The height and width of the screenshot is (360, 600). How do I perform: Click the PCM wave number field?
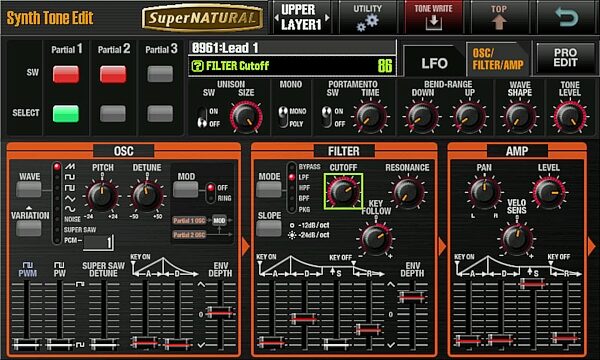coord(98,242)
